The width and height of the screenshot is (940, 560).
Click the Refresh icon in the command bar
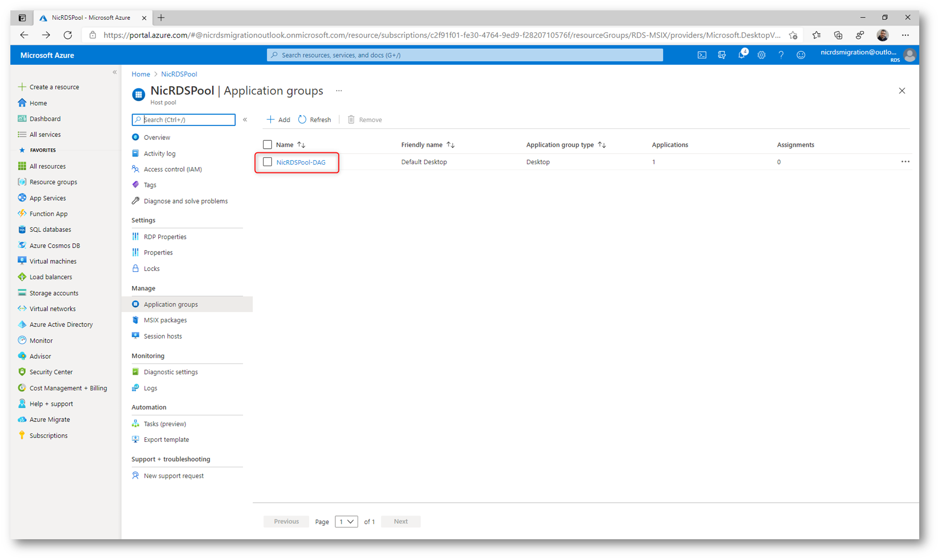pos(302,120)
